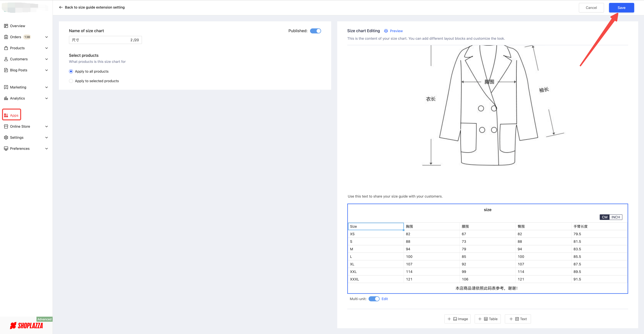
Task: Expand the Settings menu chevron
Action: [47, 138]
